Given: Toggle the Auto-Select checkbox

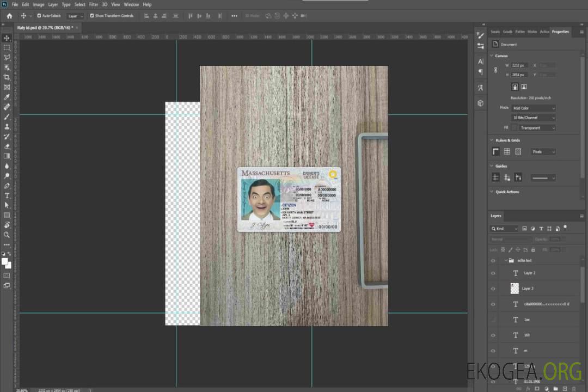Looking at the screenshot, I should (39, 16).
